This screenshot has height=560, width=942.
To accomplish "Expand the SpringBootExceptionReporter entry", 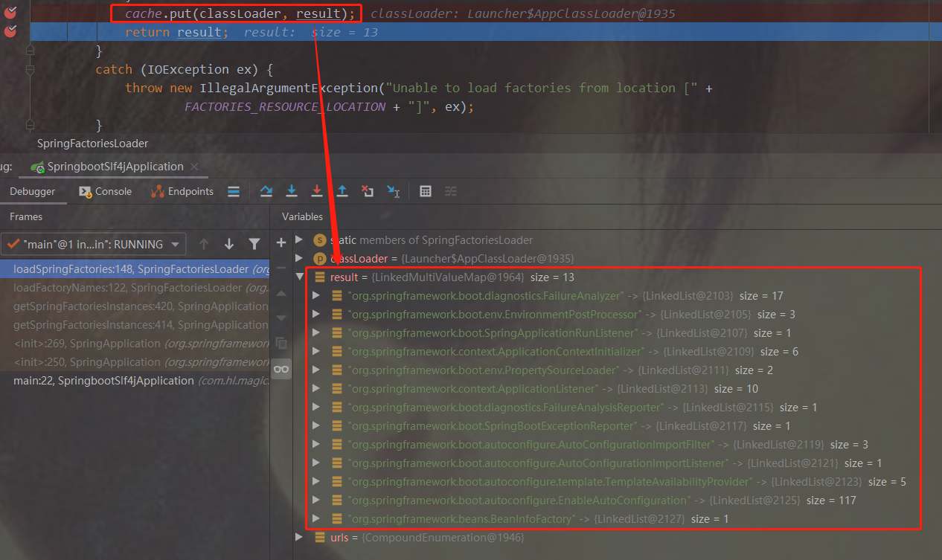I will [316, 425].
